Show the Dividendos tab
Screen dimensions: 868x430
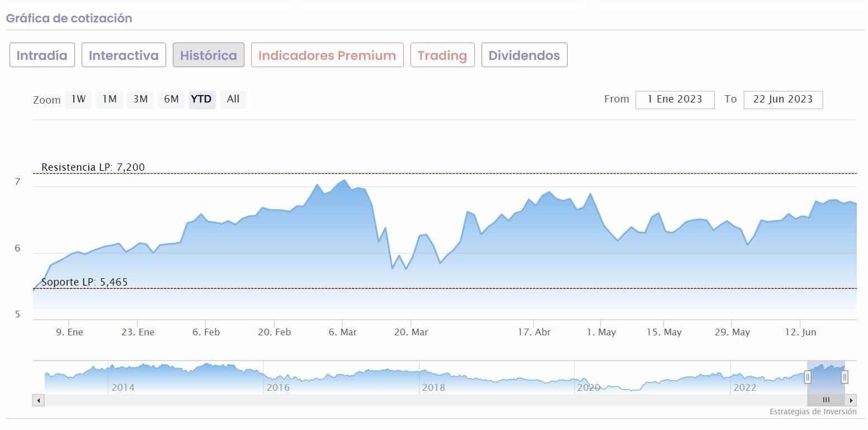point(524,55)
